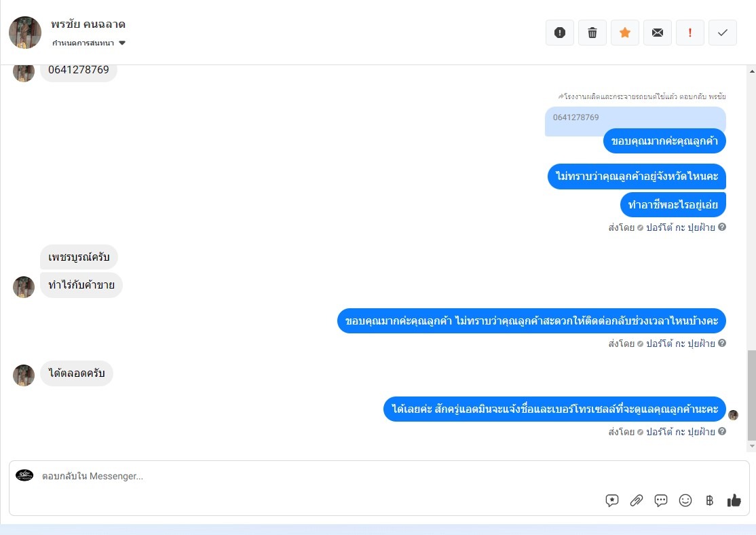Image resolution: width=756 pixels, height=535 pixels.
Task: Toggle the orange star follow-up icon
Action: click(x=625, y=33)
